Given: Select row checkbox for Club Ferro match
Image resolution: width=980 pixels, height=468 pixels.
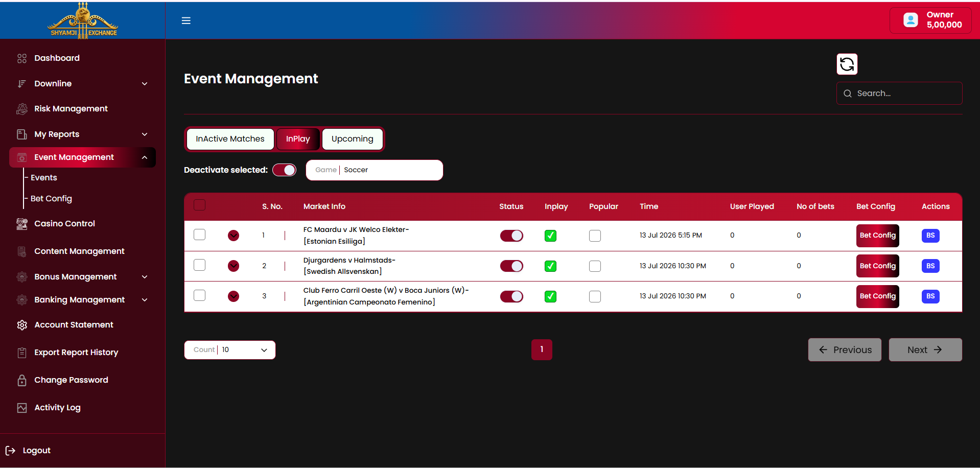Looking at the screenshot, I should (200, 295).
